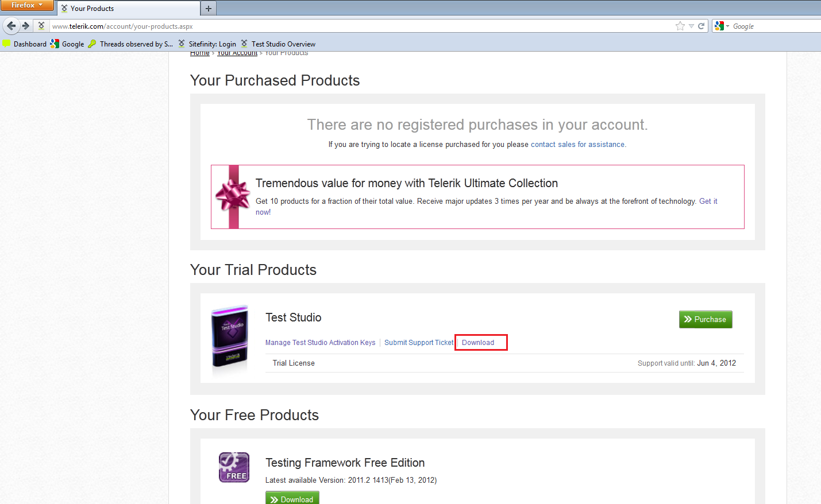Bookmark this page with the star icon
This screenshot has height=504, width=821.
pos(680,26)
